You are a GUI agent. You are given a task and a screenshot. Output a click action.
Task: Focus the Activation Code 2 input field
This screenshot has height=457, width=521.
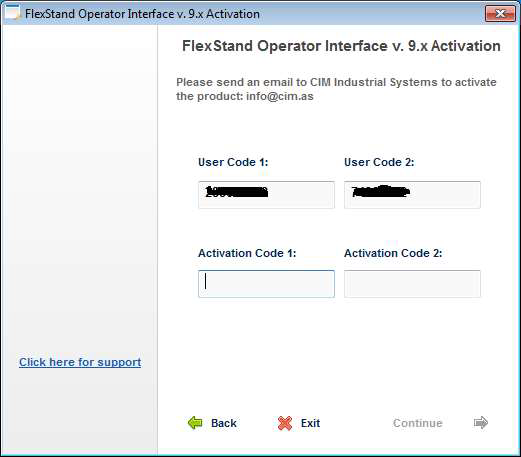coord(412,284)
